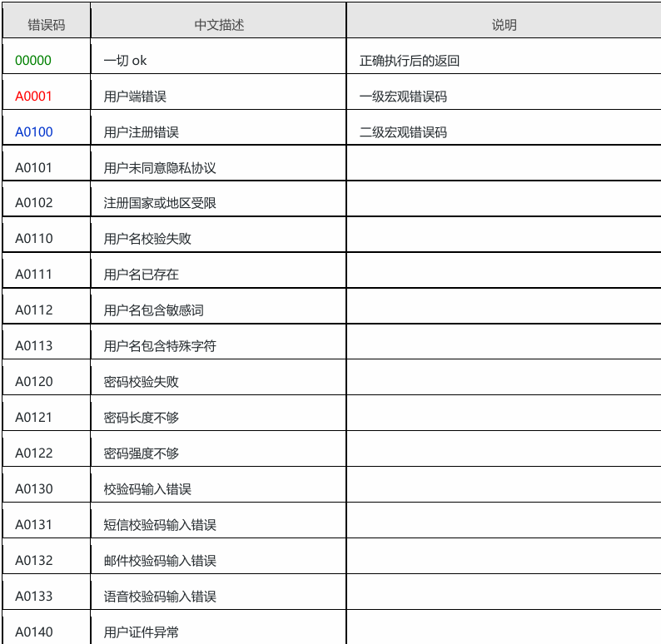Click the 语音校验码输入错误 text

click(x=160, y=597)
